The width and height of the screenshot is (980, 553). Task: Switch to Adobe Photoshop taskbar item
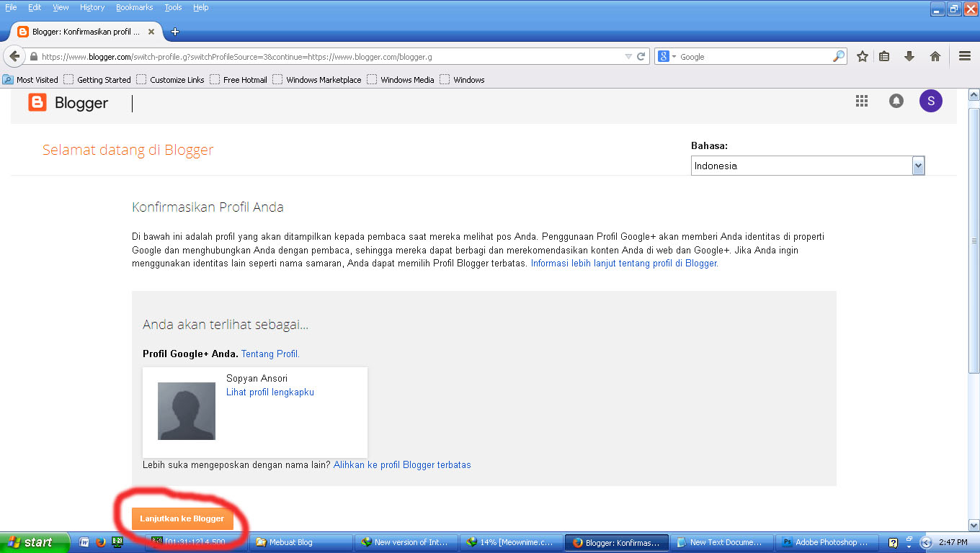(827, 542)
